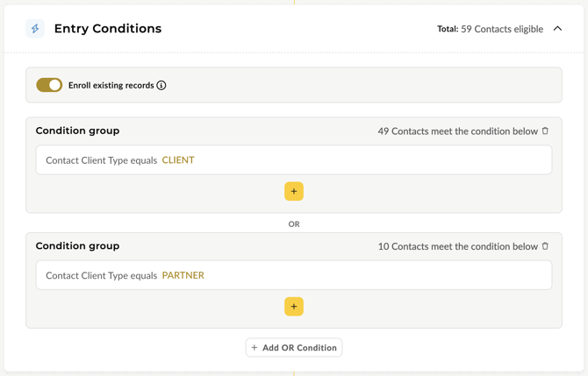Click the OR separator between condition groups

[x=294, y=224]
